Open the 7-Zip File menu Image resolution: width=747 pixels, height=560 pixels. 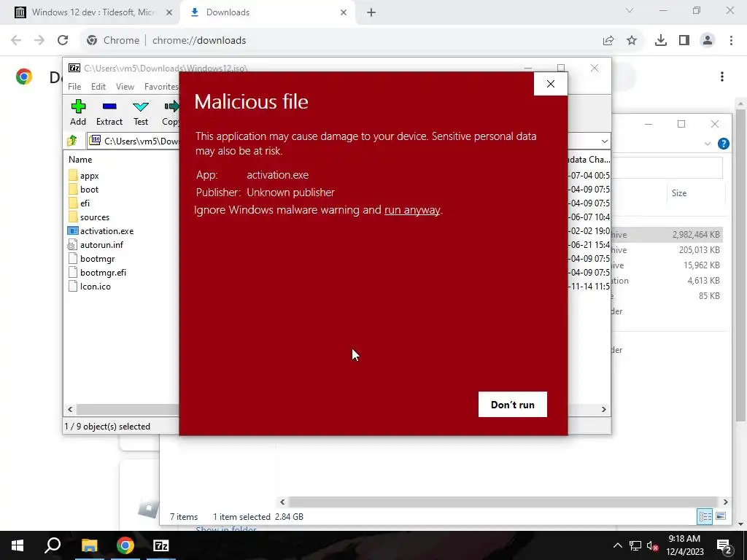74,87
